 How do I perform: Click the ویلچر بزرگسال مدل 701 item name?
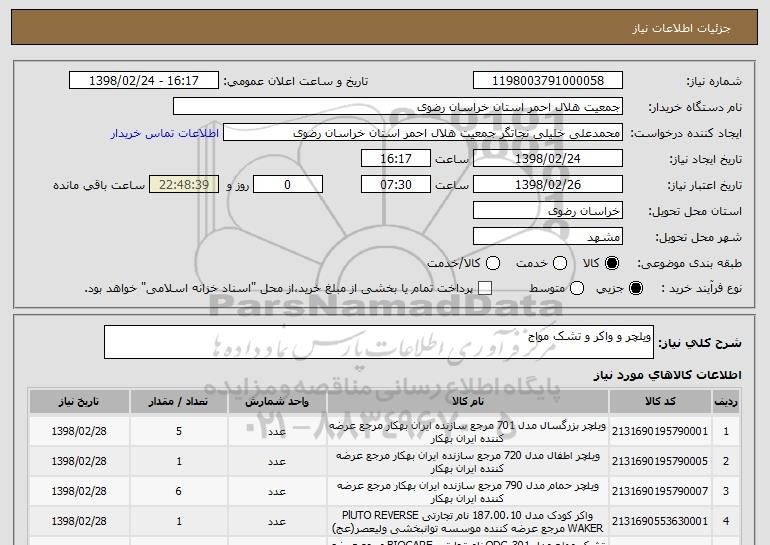[468, 432]
